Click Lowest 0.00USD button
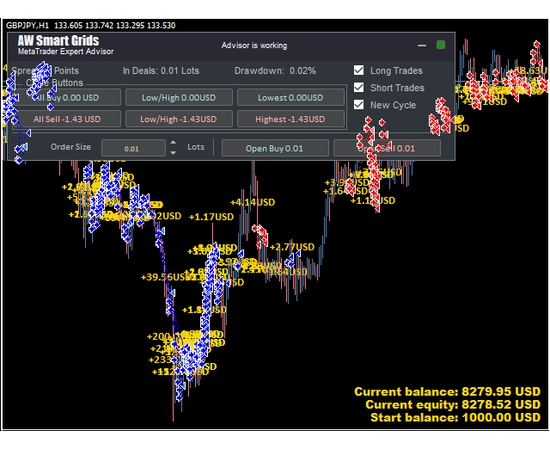Viewport: 550px width, 450px height. (x=290, y=98)
